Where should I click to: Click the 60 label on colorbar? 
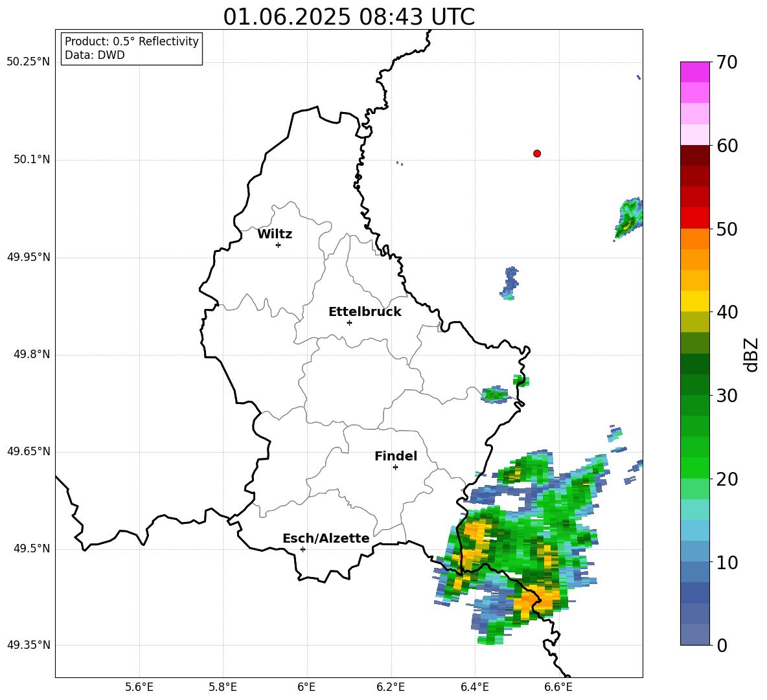pyautogui.click(x=726, y=146)
